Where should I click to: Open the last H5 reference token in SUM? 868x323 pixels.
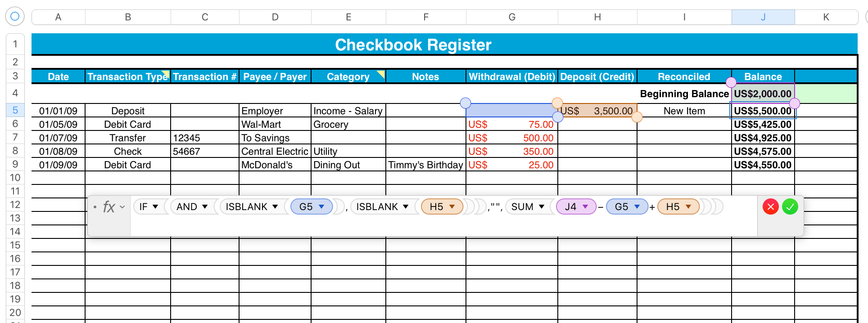(x=678, y=206)
